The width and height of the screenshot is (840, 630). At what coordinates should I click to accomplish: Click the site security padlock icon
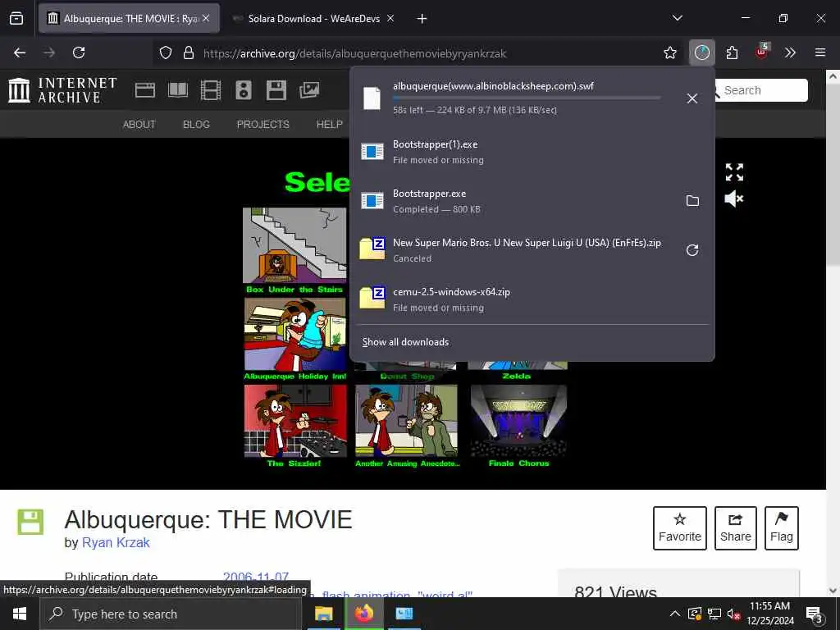point(188,52)
